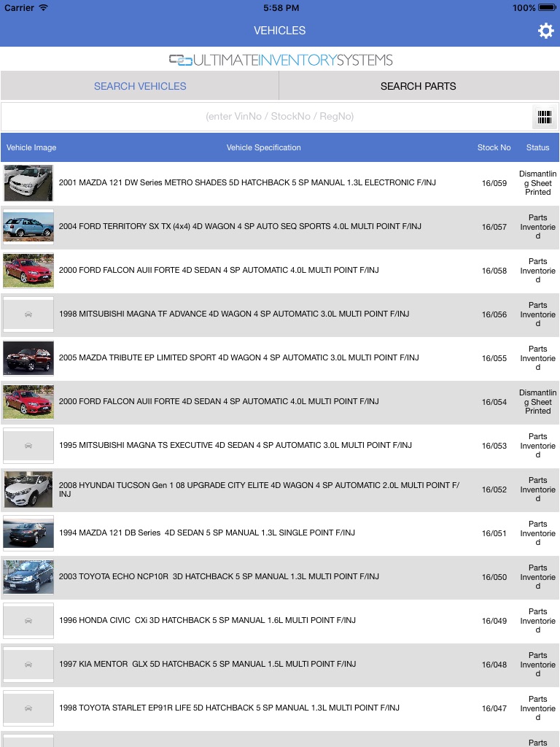Click stock number 16/047
Screen dimensions: 560x747
[494, 709]
